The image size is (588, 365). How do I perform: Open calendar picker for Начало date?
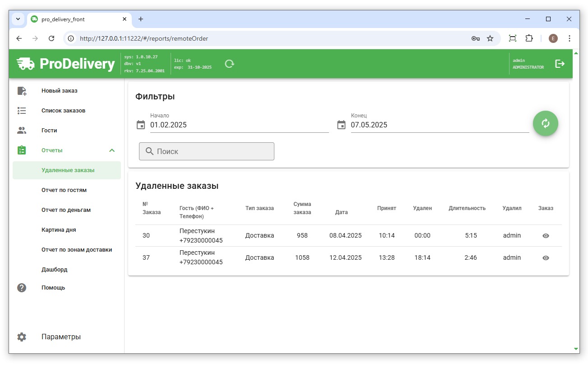141,125
